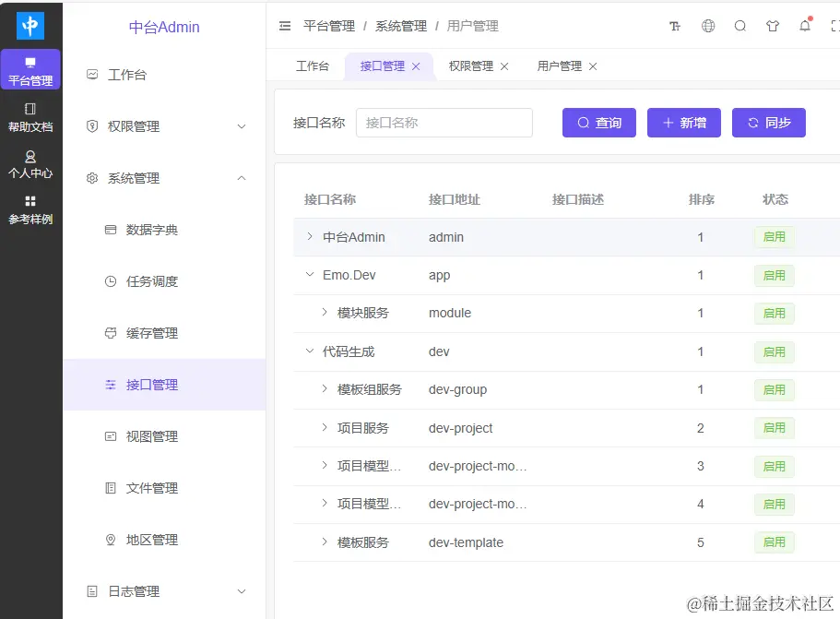Open the 接口管理 menu item
This screenshot has width=840, height=619.
point(164,385)
